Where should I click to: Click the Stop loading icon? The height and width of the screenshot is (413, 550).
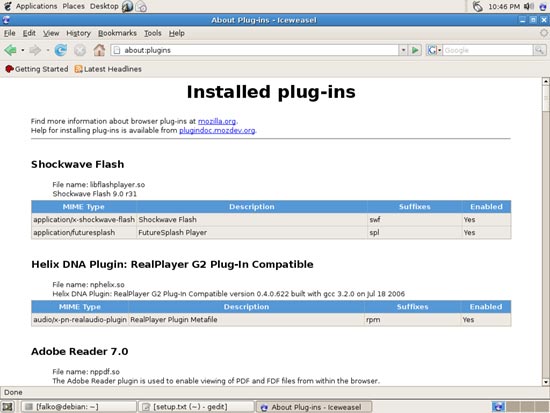(80, 51)
